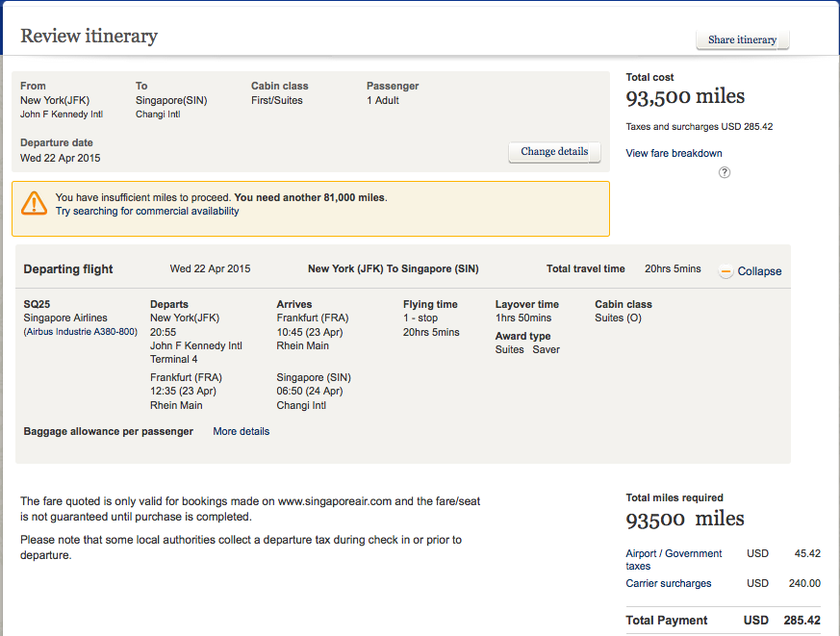
Task: Click the Carrier surcharges 240.00 amount
Action: (804, 583)
